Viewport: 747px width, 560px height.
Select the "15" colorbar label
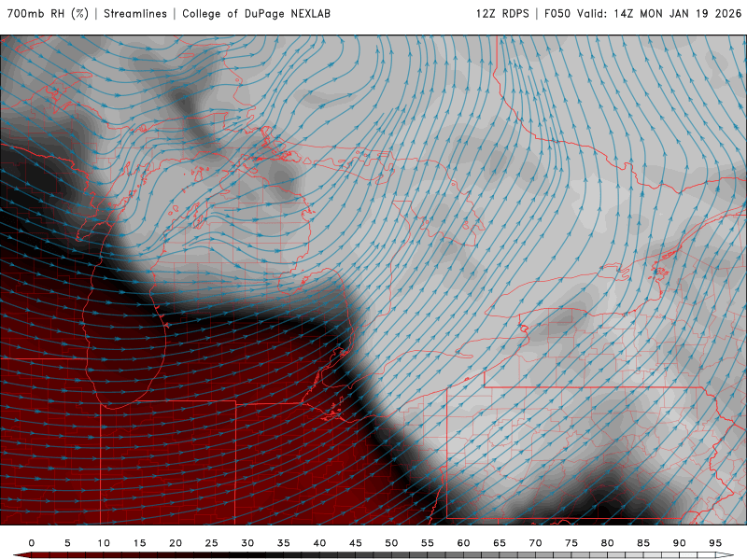139,543
